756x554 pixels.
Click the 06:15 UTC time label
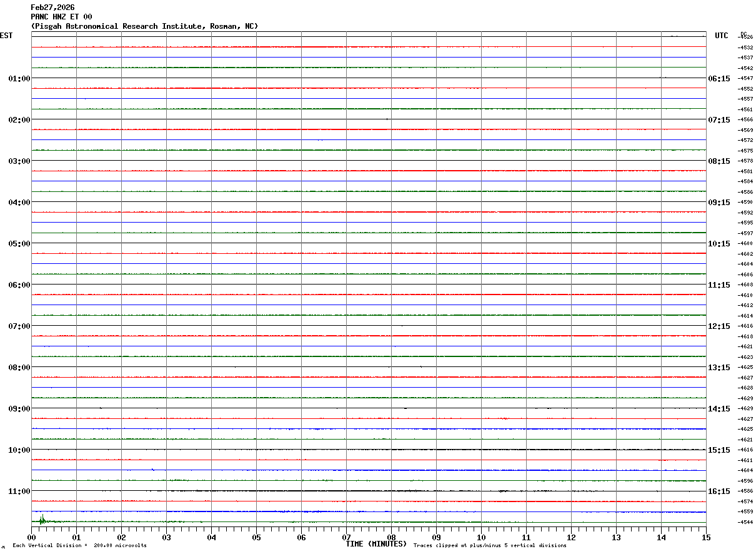[719, 79]
